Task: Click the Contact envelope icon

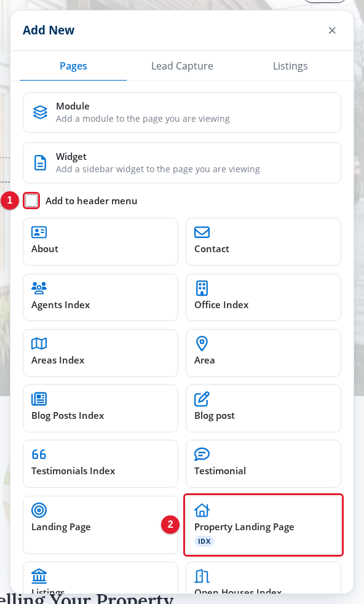Action: pyautogui.click(x=202, y=232)
